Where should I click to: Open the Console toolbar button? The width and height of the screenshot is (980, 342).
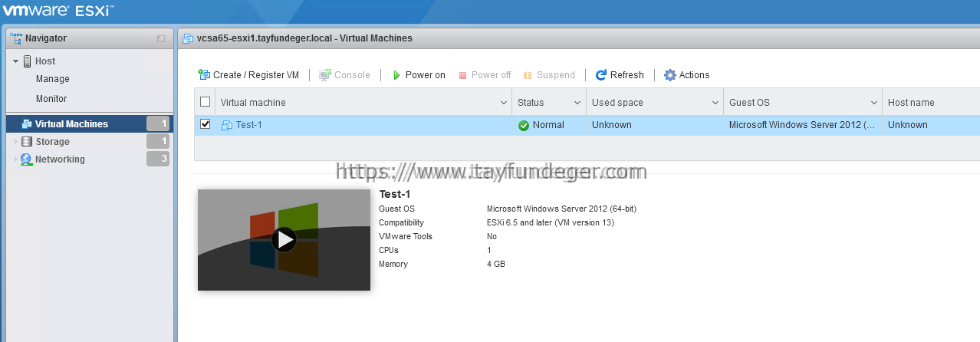(x=344, y=74)
